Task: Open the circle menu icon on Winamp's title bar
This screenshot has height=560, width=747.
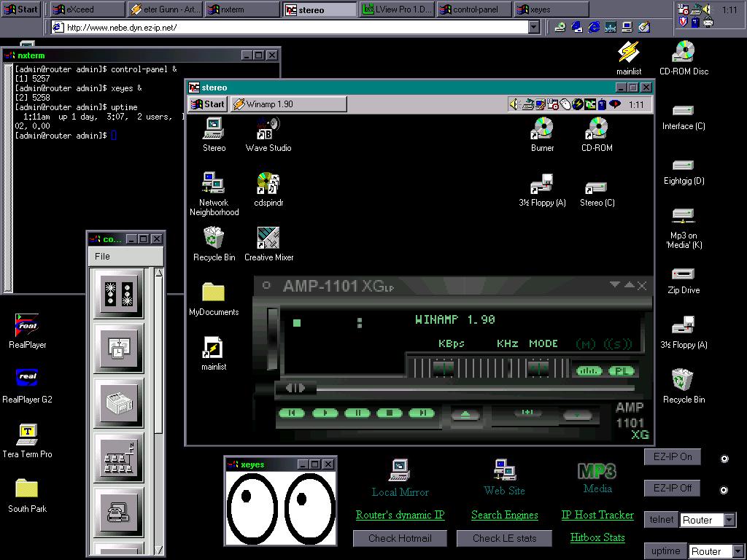Action: tap(266, 285)
